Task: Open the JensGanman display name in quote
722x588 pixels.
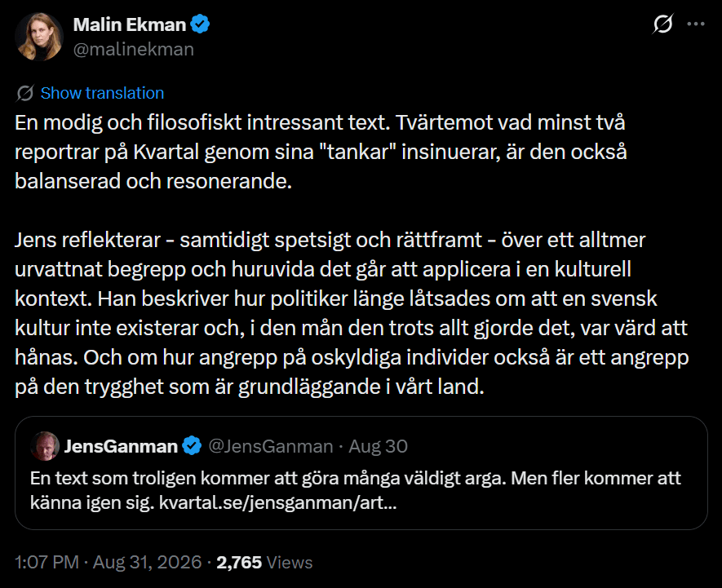Action: tap(121, 446)
